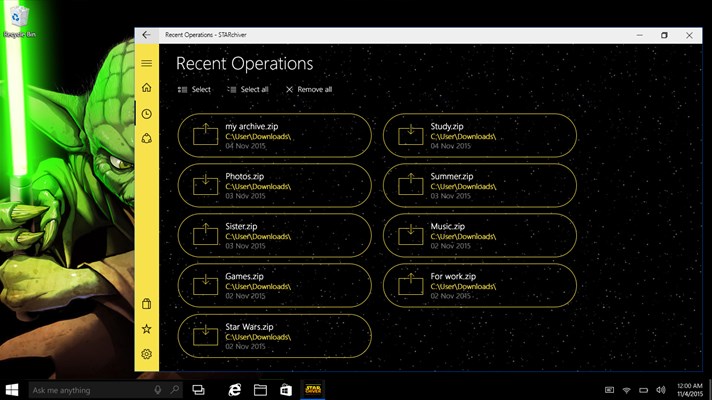Click the star icon in the sidebar
The image size is (712, 400).
(146, 329)
